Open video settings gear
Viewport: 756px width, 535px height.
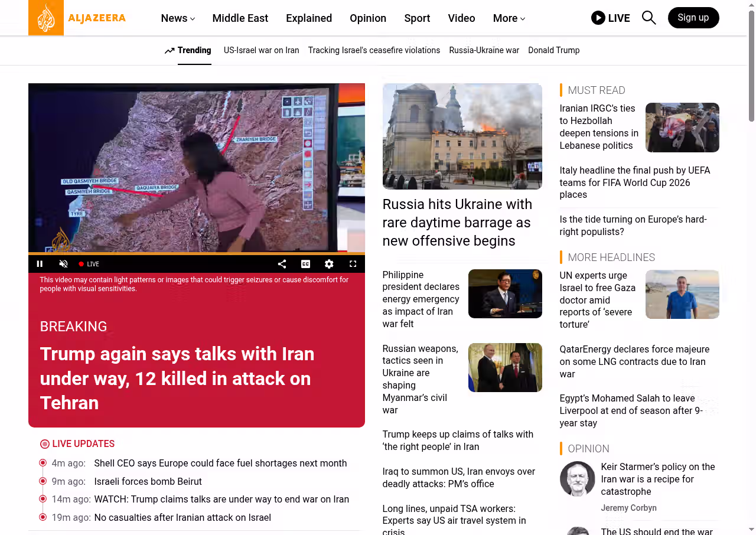329,264
